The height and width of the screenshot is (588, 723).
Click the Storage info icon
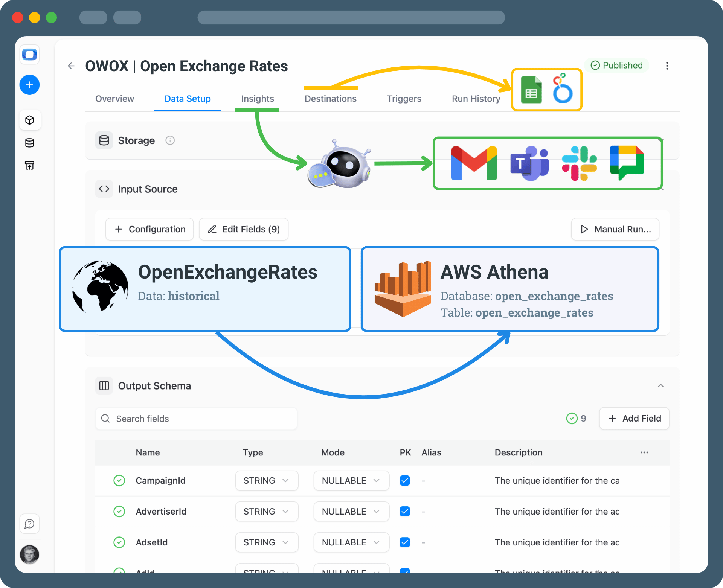coord(170,140)
